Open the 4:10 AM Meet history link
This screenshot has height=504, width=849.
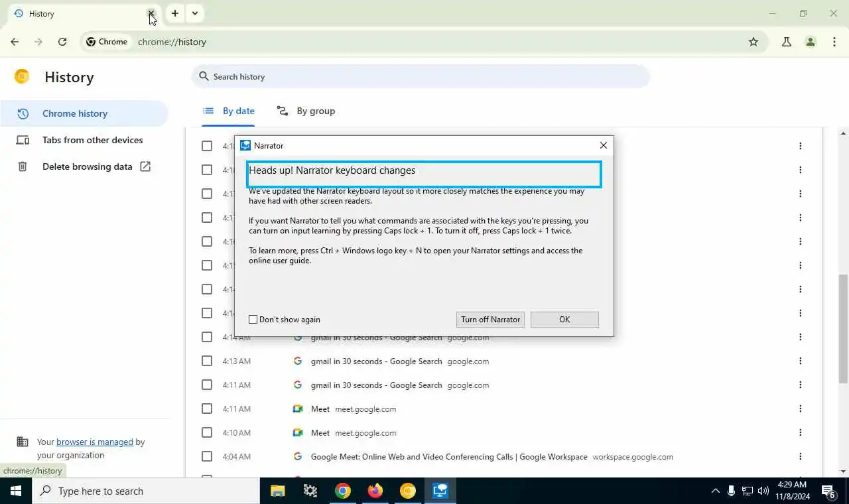(x=320, y=432)
